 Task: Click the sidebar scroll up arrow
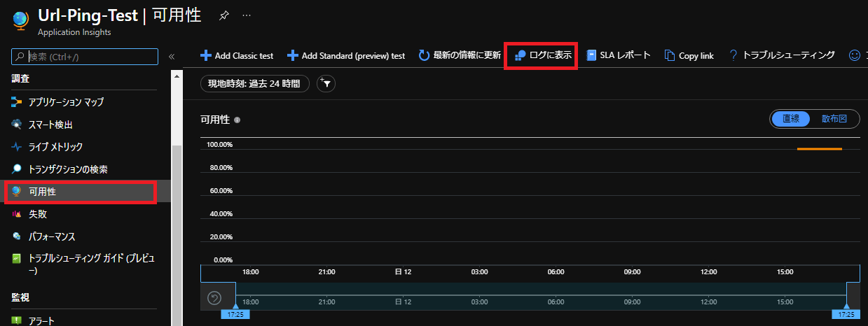177,78
